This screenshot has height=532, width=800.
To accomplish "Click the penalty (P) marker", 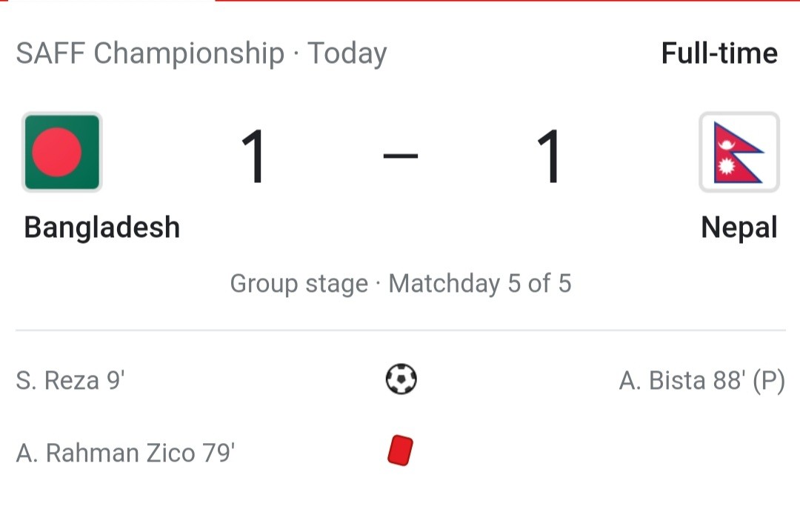I will point(769,381).
